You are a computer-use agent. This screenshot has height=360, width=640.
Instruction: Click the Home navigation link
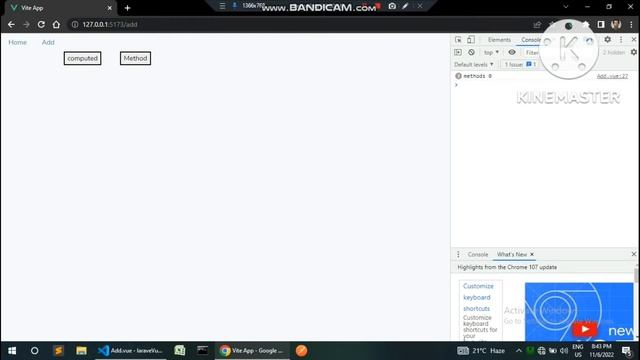(x=18, y=42)
